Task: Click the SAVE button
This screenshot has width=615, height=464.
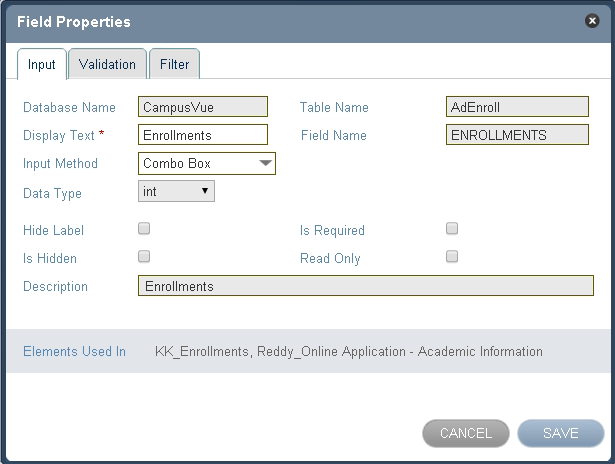Action: (x=560, y=433)
